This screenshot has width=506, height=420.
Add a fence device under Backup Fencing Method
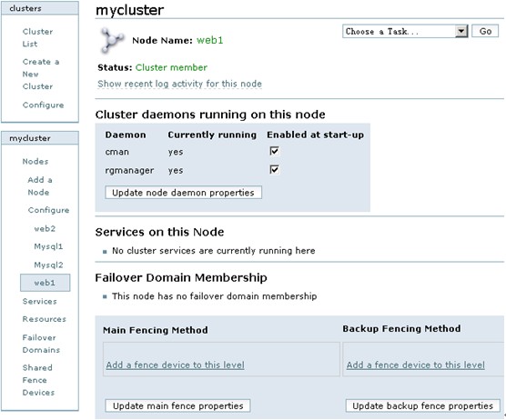pos(416,365)
